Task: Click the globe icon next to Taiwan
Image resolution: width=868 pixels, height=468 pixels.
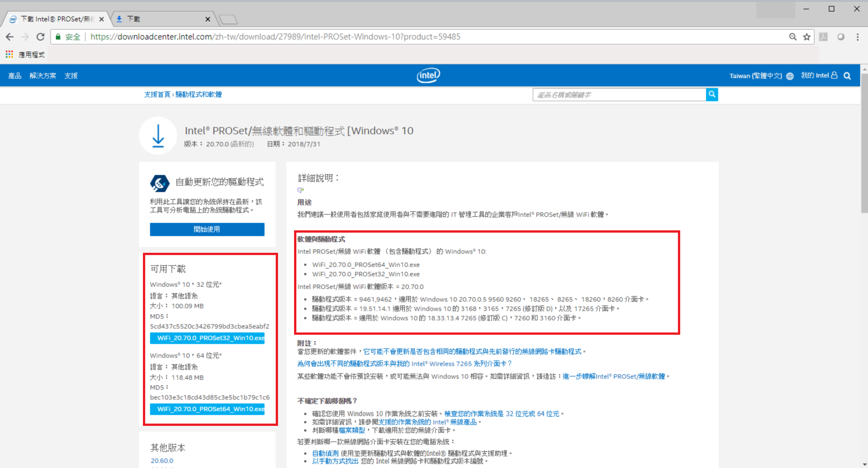Action: [x=790, y=76]
